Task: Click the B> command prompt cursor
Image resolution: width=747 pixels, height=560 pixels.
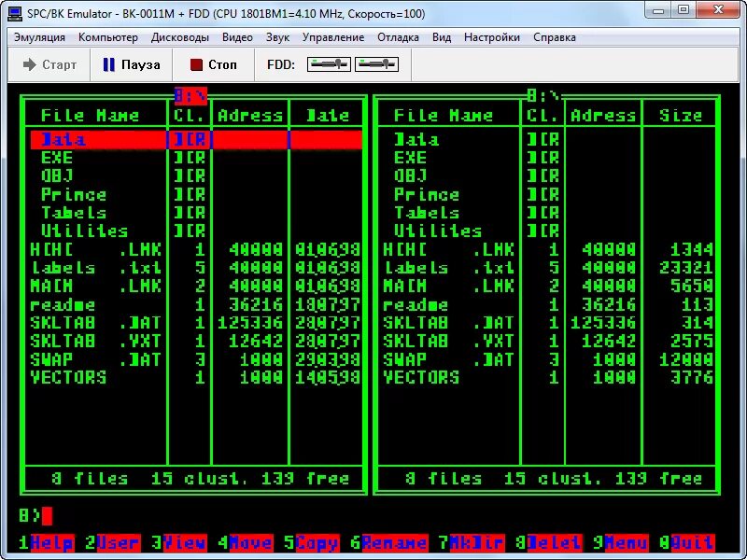Action: click(47, 516)
